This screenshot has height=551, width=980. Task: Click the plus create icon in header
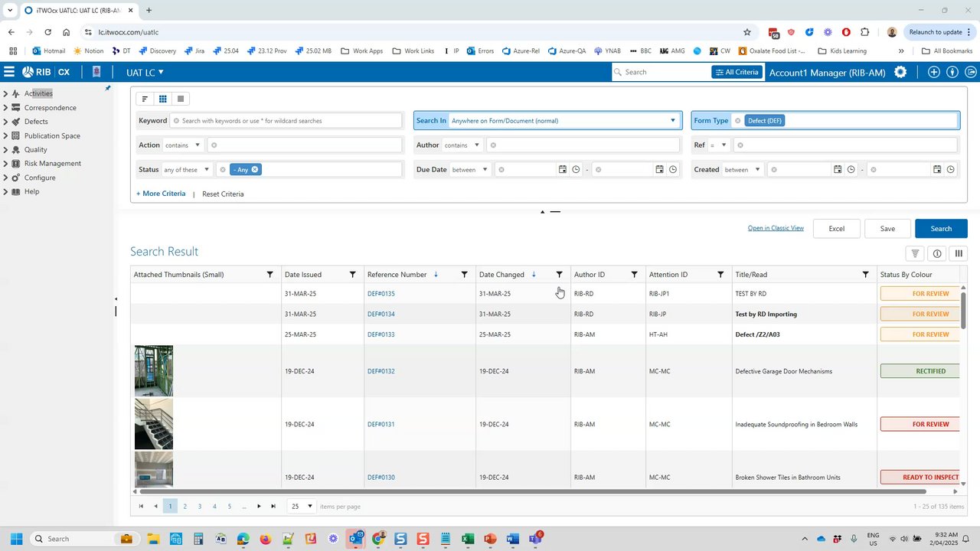pos(933,72)
